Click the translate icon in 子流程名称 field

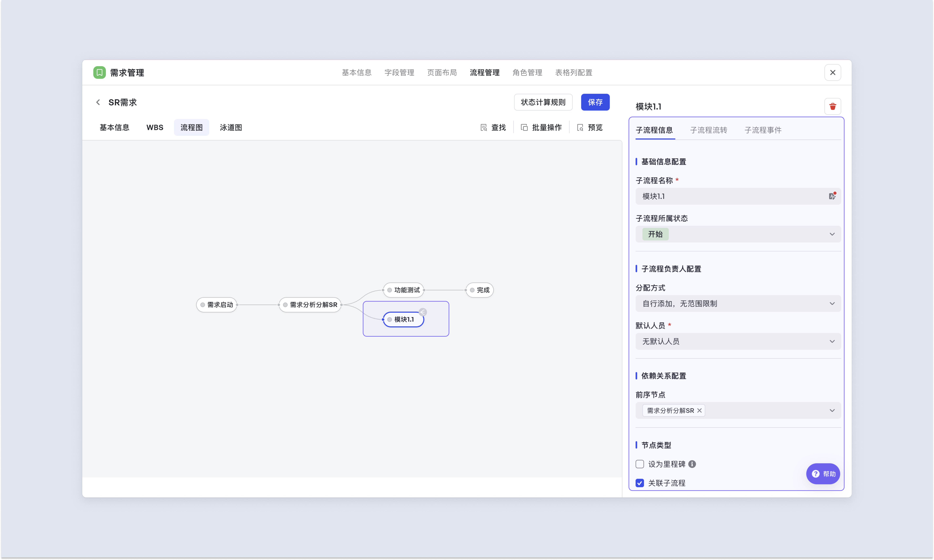(x=832, y=196)
